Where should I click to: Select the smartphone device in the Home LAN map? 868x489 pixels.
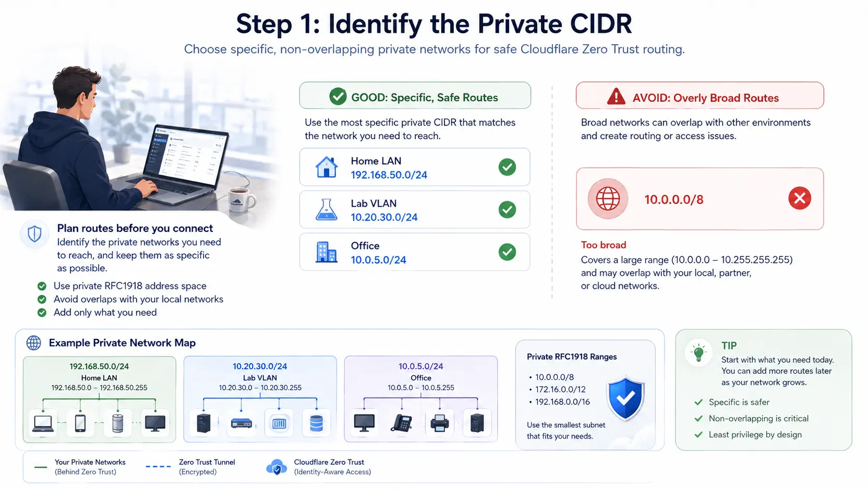click(80, 424)
